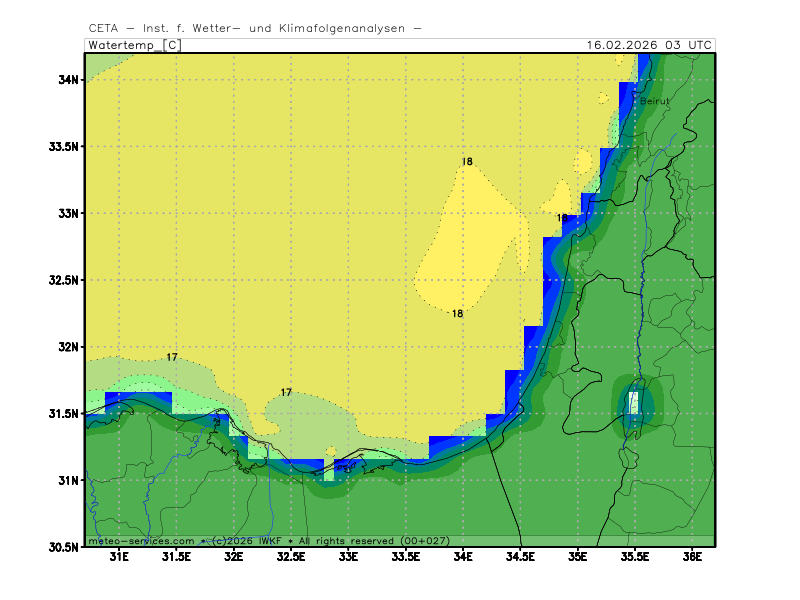Click the 34N latitude axis label
800x600 pixels.
[68, 80]
